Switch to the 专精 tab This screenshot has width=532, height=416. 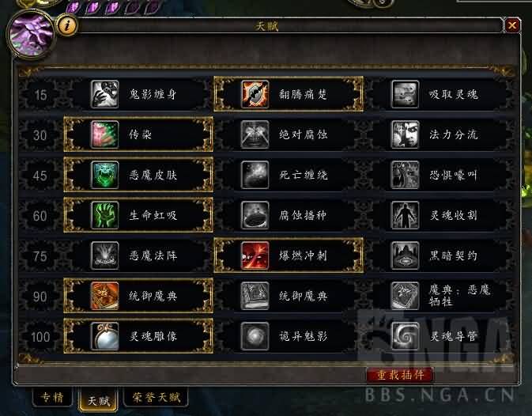point(52,397)
